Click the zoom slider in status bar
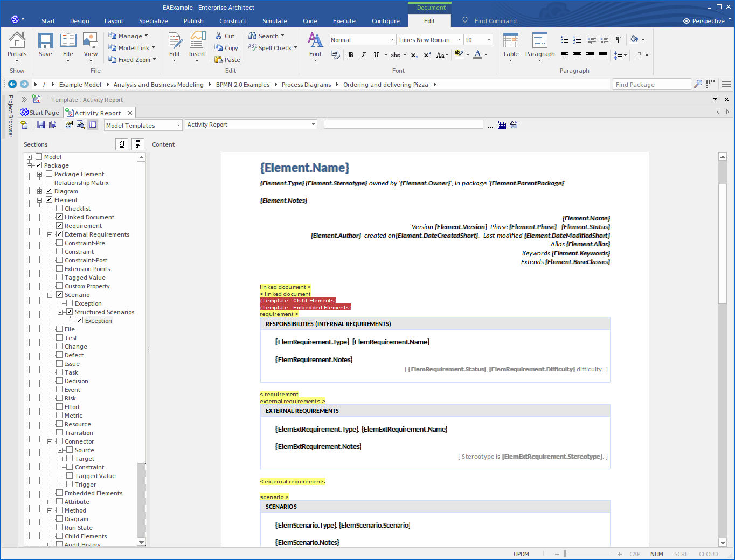Image resolution: width=735 pixels, height=560 pixels. [x=565, y=554]
